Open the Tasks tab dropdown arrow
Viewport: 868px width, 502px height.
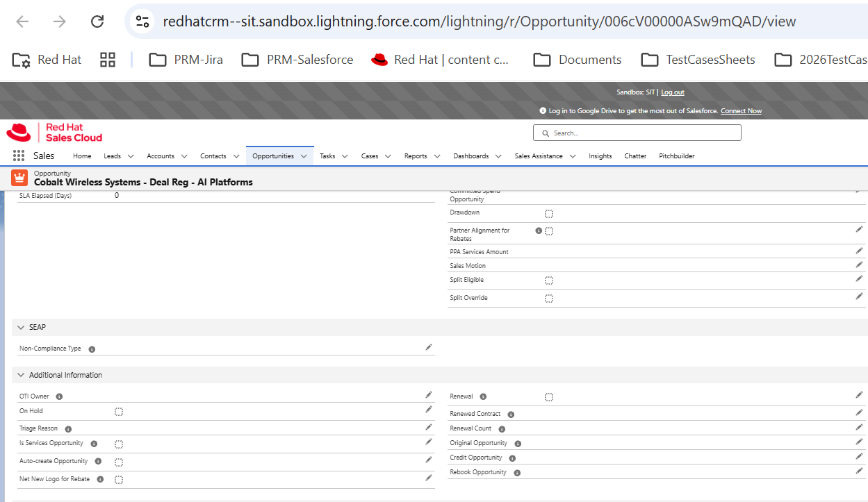(345, 156)
